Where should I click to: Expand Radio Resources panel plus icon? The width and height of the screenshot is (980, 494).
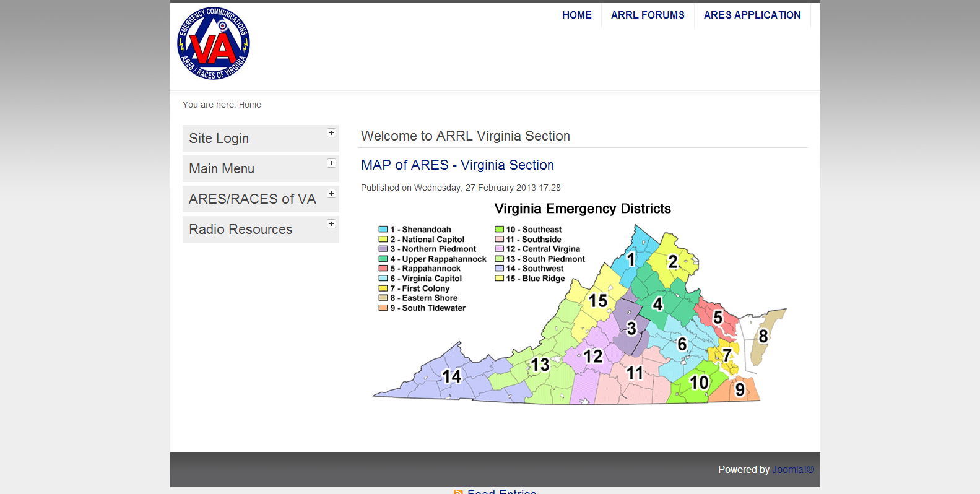tap(332, 223)
